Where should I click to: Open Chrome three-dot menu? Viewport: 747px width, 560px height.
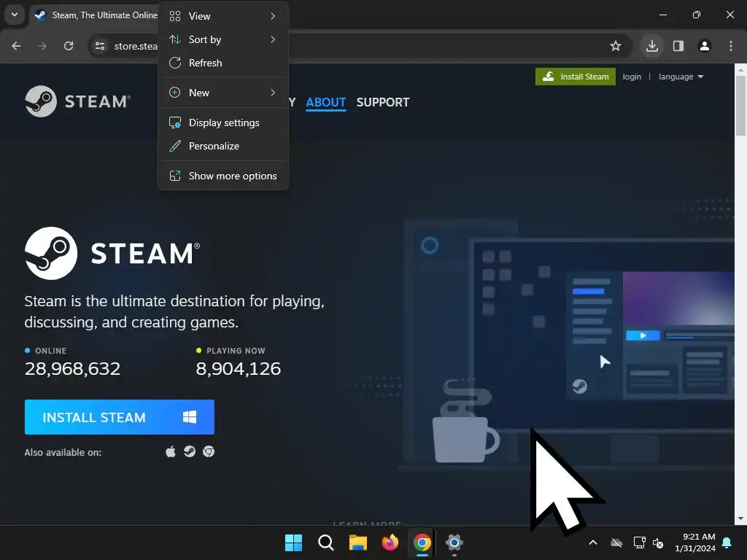pyautogui.click(x=731, y=46)
